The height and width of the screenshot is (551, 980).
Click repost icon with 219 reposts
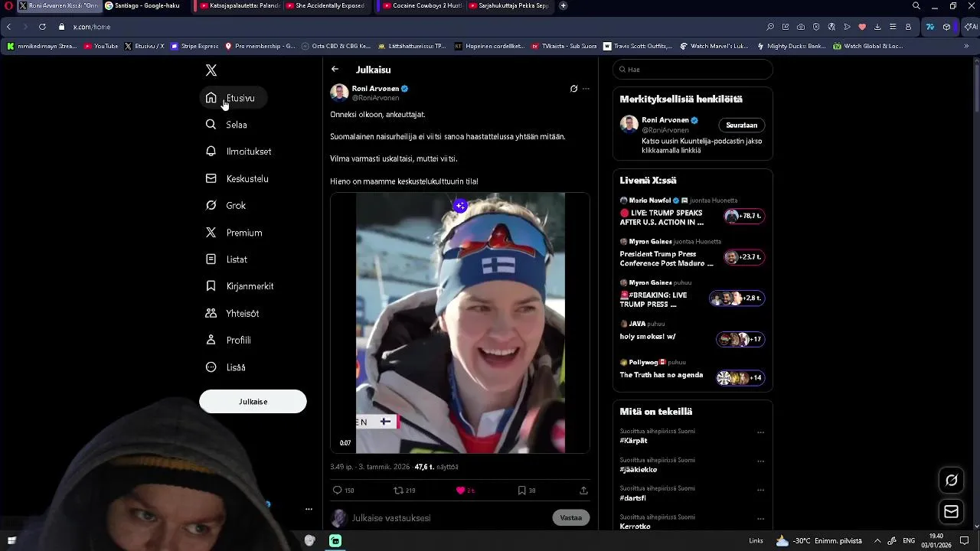tap(398, 491)
